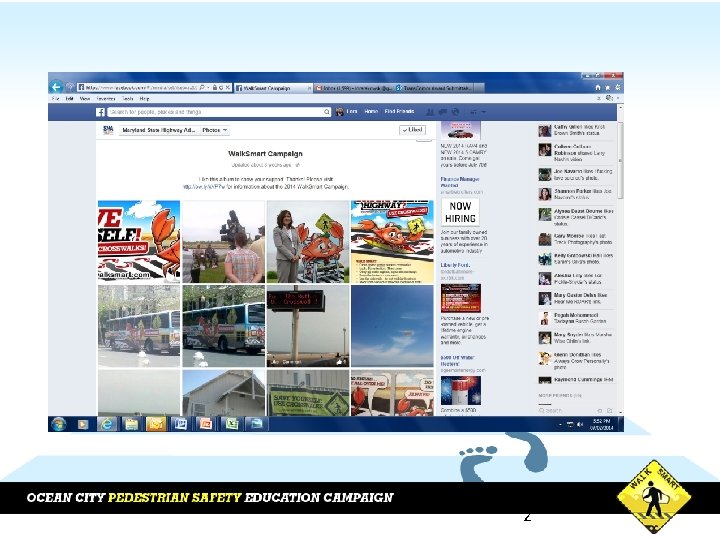Viewport: 720px width, 540px height.
Task: Open the Help menu
Action: [144, 99]
